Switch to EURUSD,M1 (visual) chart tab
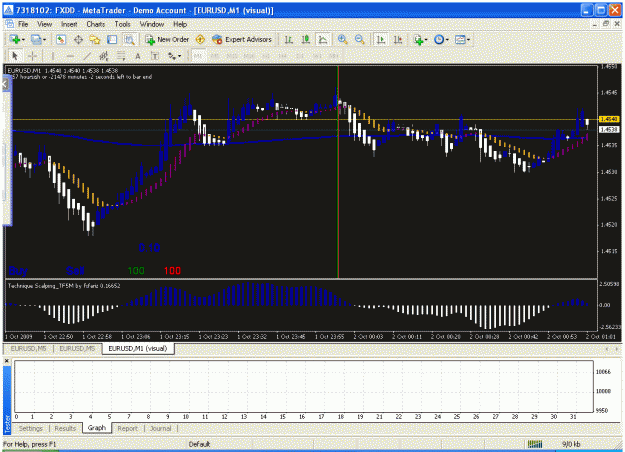Image resolution: width=625 pixels, height=452 pixels. click(x=138, y=348)
